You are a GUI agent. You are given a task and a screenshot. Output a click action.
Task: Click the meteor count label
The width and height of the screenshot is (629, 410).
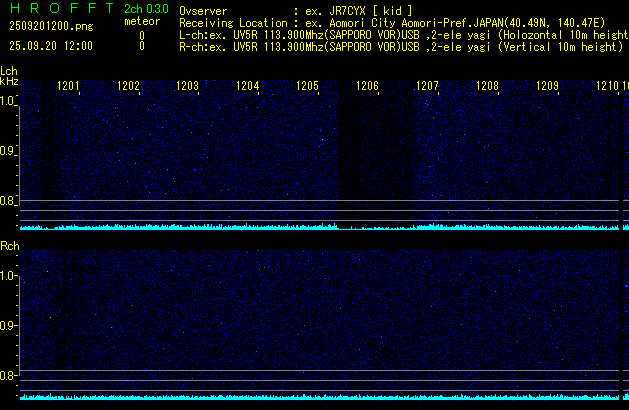141,22
